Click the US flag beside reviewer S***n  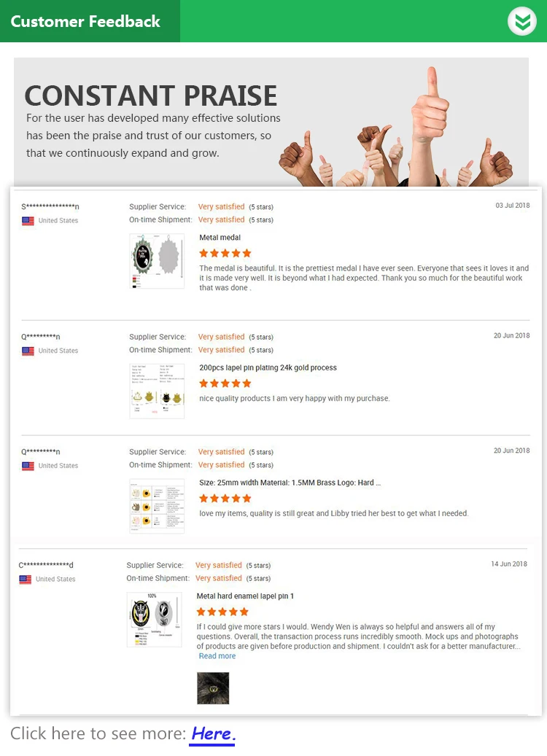click(28, 221)
